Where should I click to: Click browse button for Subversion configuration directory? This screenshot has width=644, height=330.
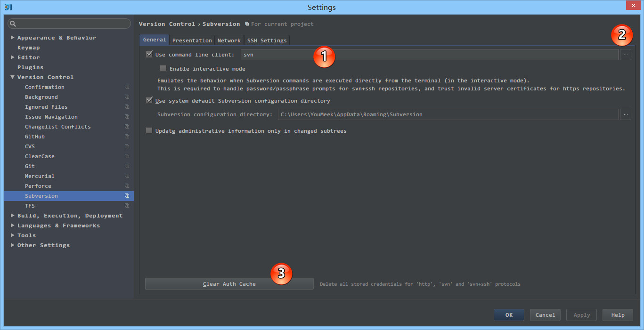(625, 114)
